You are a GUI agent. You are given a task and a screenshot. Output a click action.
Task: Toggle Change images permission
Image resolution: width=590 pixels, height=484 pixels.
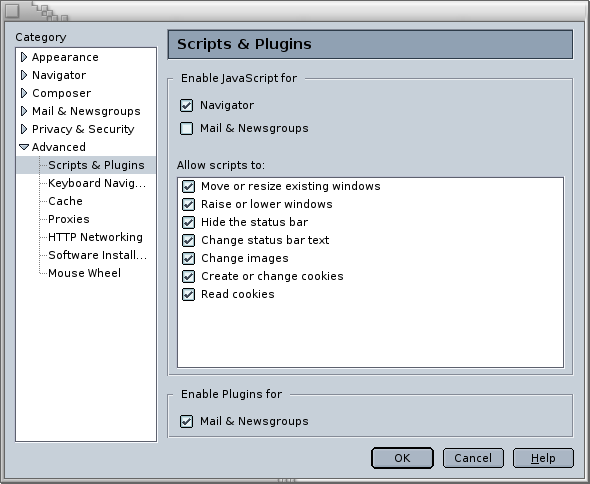(x=188, y=258)
